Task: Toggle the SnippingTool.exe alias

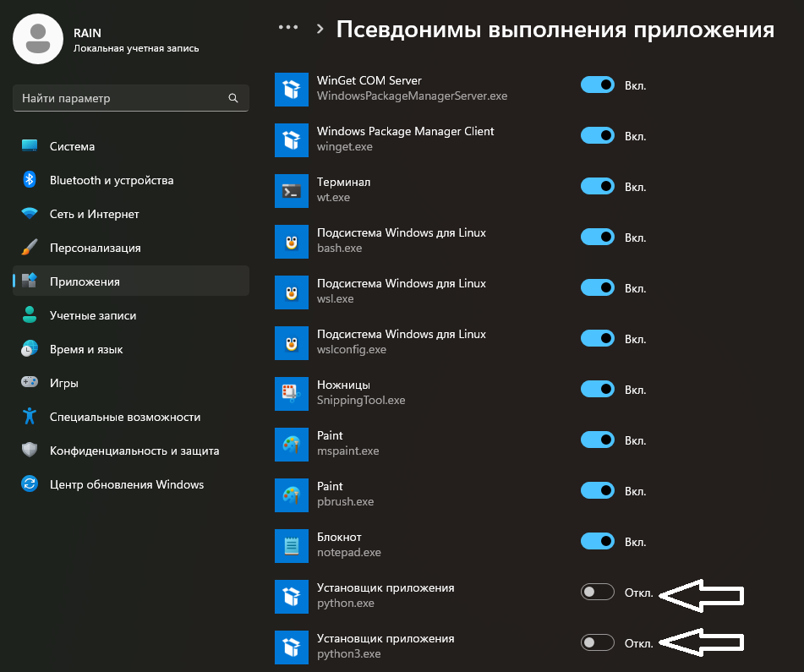Action: [598, 390]
